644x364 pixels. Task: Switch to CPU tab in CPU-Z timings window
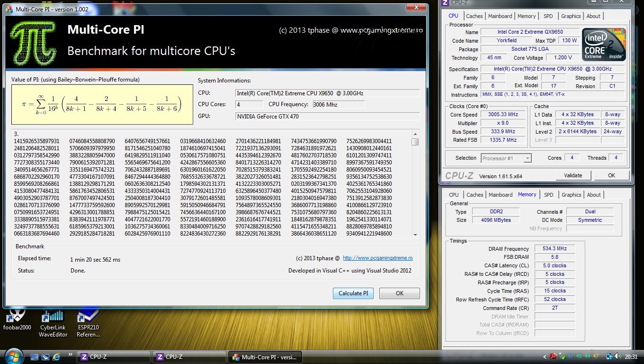(x=454, y=195)
